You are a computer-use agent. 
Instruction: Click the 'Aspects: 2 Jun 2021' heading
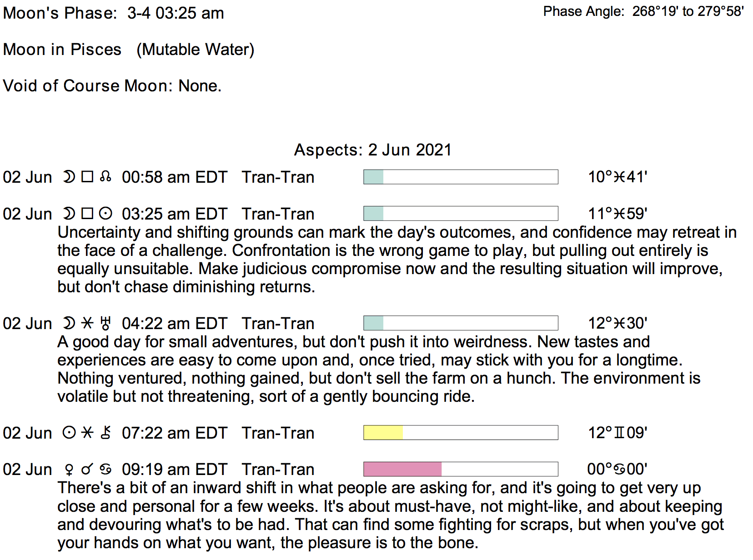(372, 150)
